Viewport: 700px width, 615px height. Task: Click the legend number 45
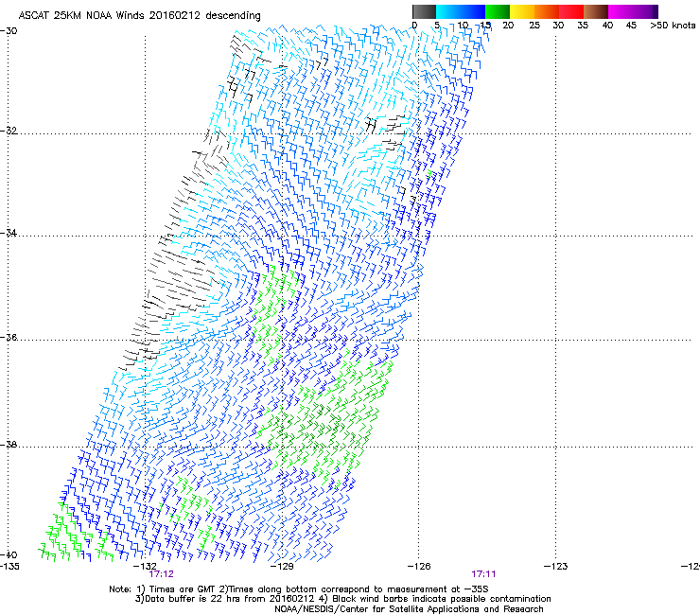click(631, 26)
